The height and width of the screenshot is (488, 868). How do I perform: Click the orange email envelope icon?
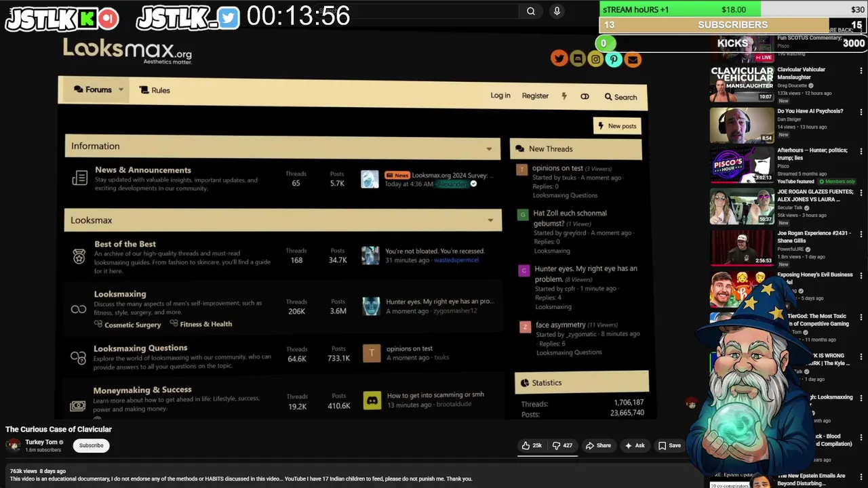pos(632,60)
